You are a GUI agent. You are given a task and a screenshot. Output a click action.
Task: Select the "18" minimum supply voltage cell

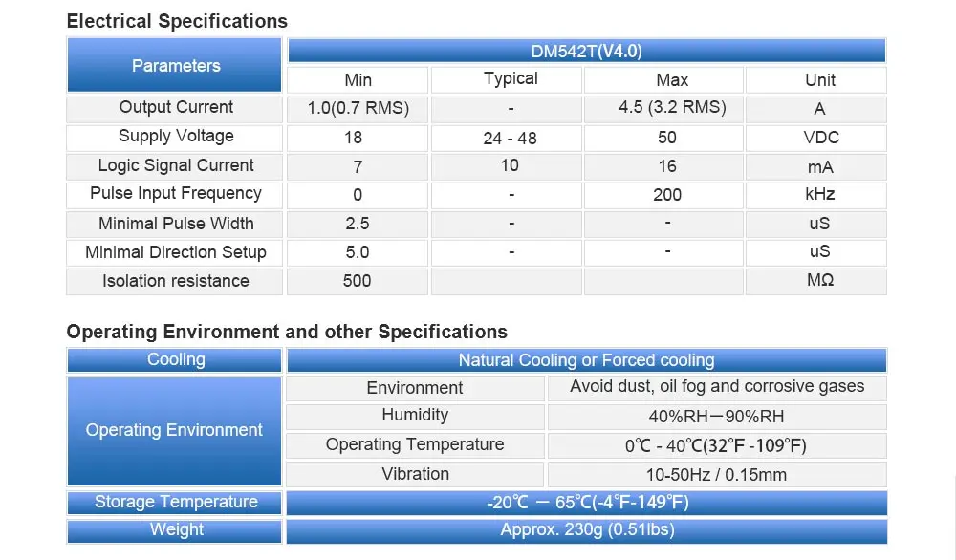(358, 138)
